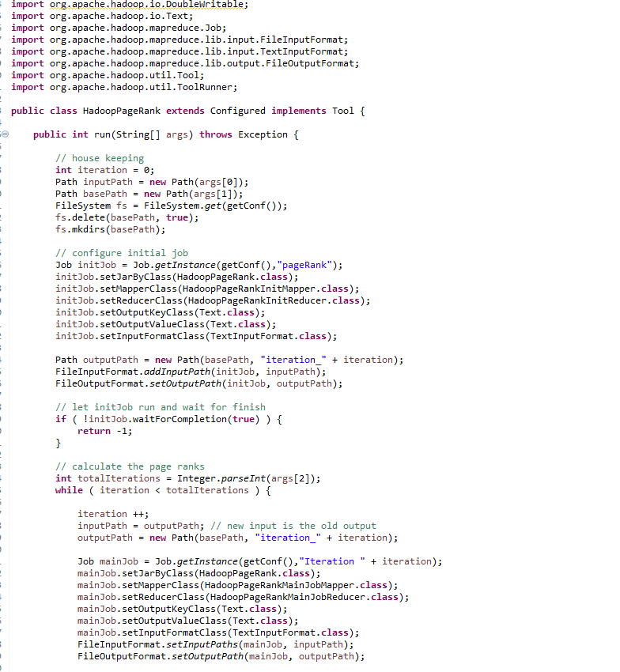620x672 pixels.
Task: Click the 'initJob.setJarByClass' line
Action: (x=176, y=277)
